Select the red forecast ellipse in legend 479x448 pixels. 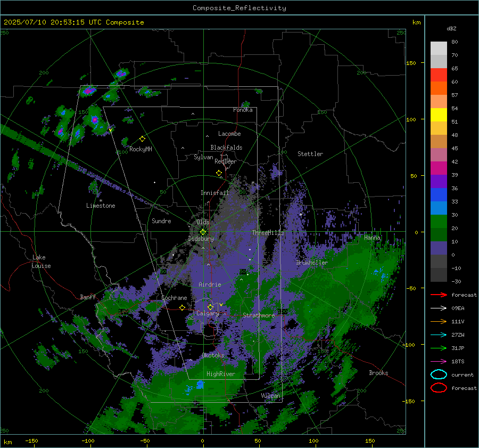point(439,388)
